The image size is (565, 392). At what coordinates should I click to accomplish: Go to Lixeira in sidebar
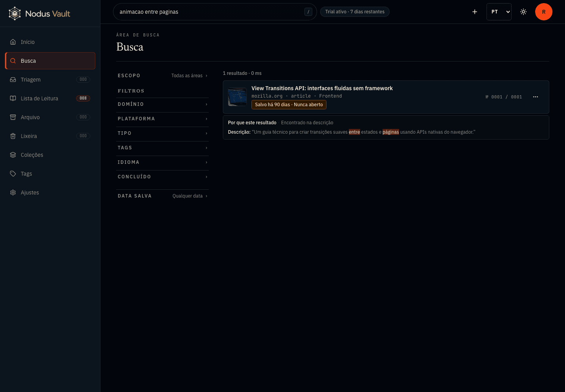click(50, 136)
